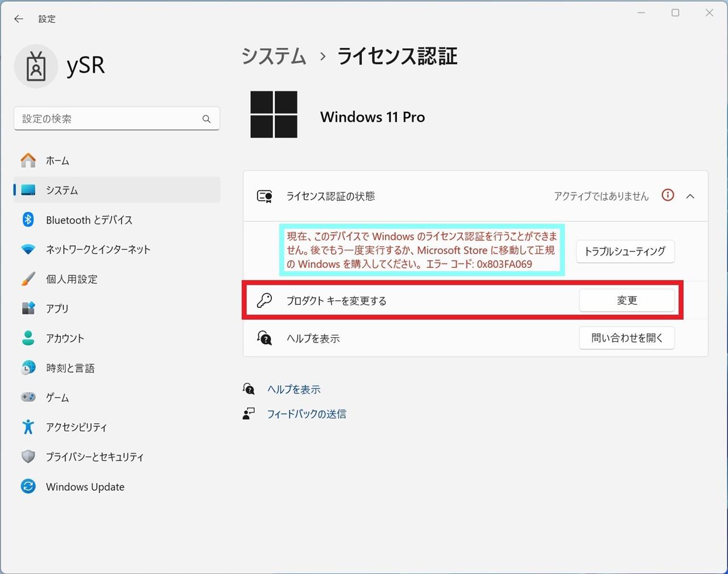Click the プロダクト キーを変更する label
Screen dimensions: 728x574
(x=336, y=300)
